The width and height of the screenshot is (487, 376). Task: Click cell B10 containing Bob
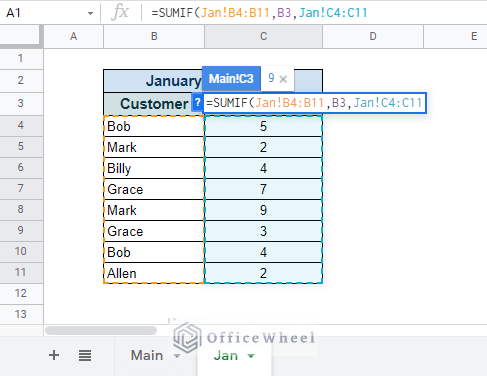tap(154, 252)
